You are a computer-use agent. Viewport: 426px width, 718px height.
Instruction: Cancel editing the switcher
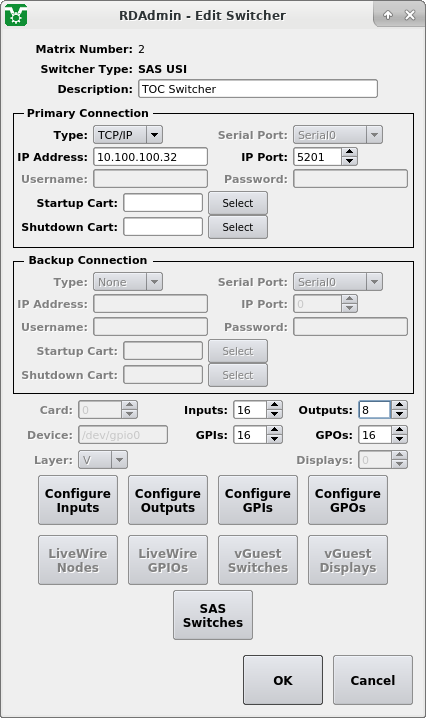(373, 680)
